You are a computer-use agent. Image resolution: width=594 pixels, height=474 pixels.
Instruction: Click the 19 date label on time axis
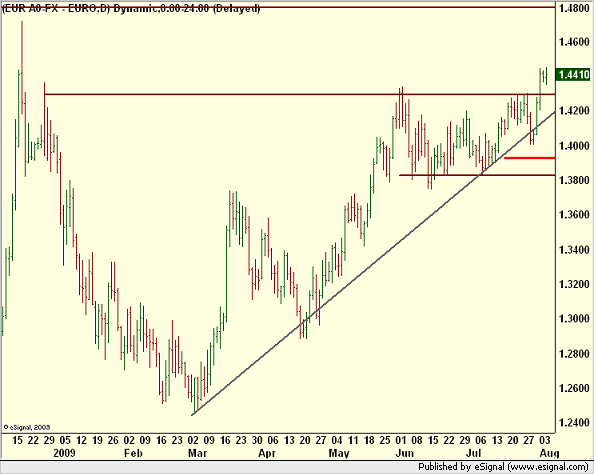(97, 441)
